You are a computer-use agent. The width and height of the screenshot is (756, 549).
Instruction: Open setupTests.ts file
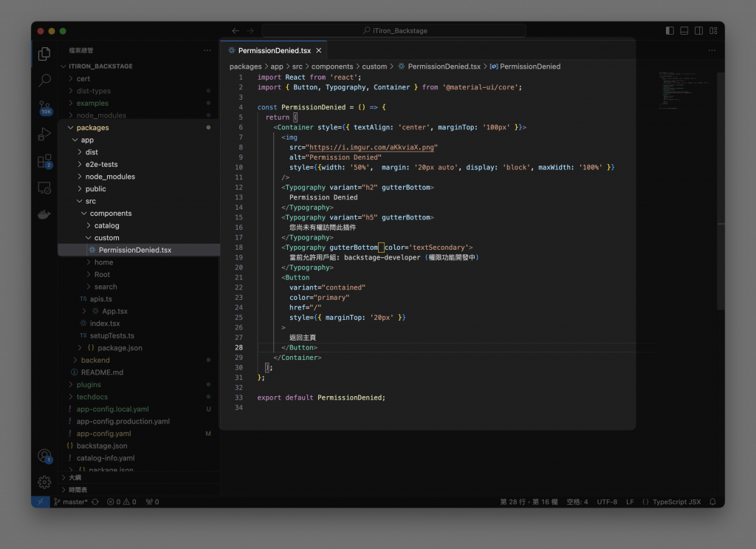(x=139, y=335)
